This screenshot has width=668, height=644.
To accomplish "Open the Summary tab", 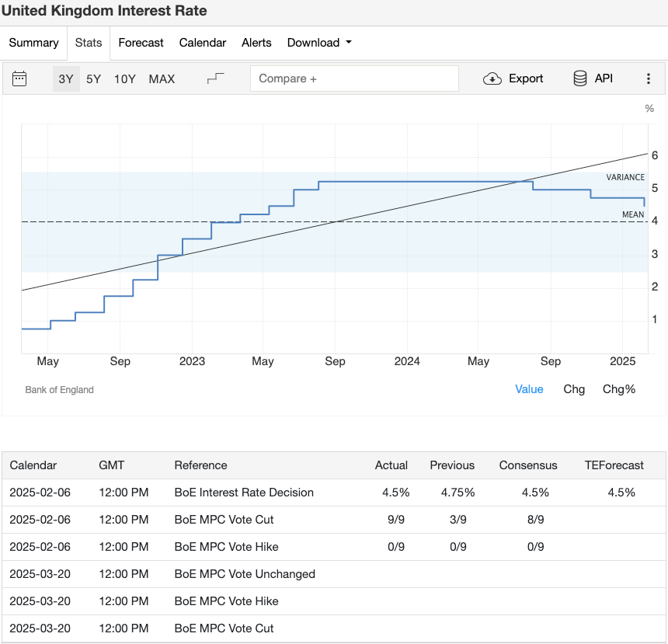I will coord(33,43).
